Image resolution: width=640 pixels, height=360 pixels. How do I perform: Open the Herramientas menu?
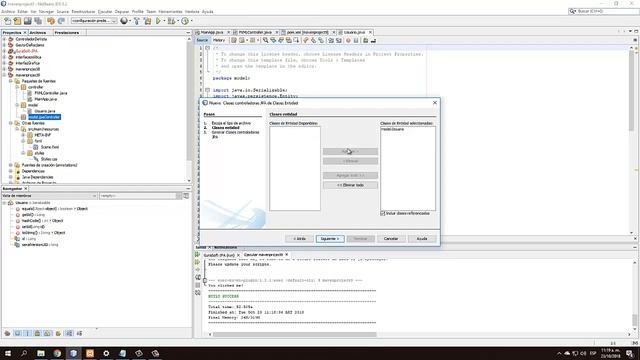(170, 11)
